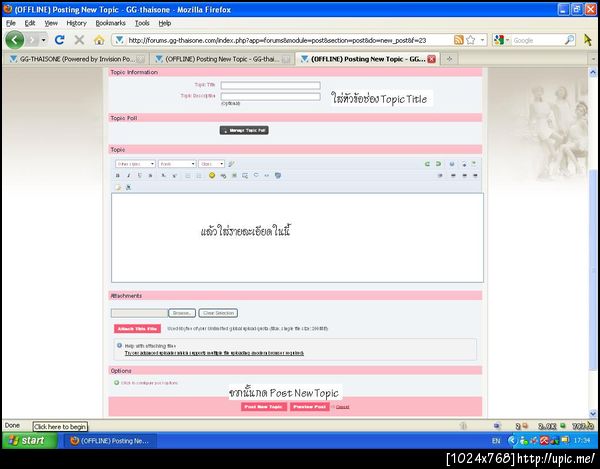Screen dimensions: 600x469
Task: Insert an image using the editor image icon
Action: (x=234, y=176)
